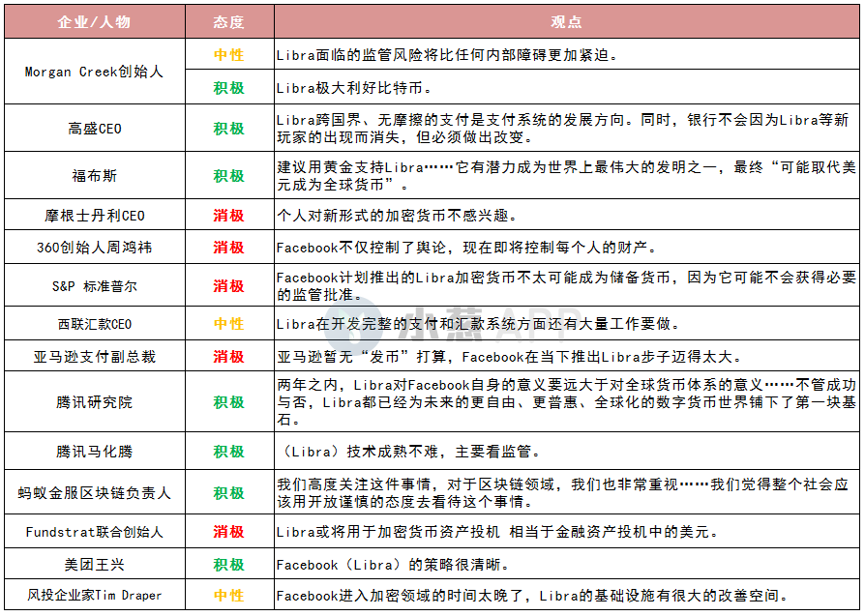Viewport: 865px width, 616px height.
Task: Select the opinion 亚马逊暂无“发币”打算
Action: coord(509,357)
